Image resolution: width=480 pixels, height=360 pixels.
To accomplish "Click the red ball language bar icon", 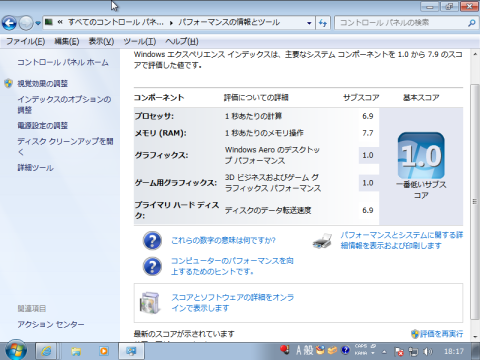I will [285, 349].
